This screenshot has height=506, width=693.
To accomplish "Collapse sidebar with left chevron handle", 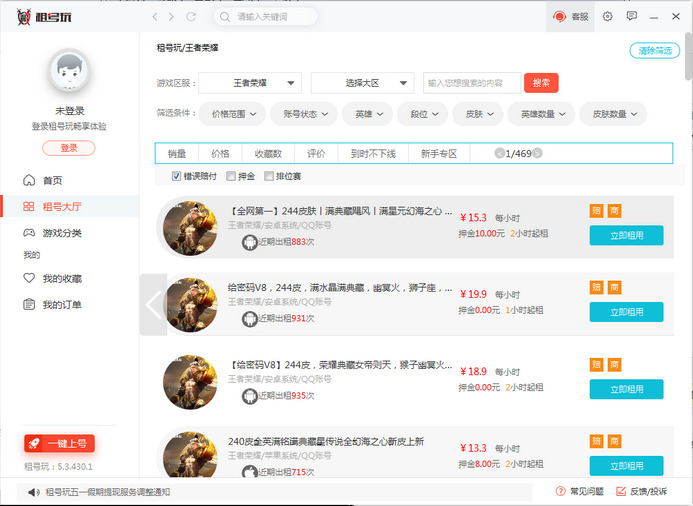I will 153,304.
